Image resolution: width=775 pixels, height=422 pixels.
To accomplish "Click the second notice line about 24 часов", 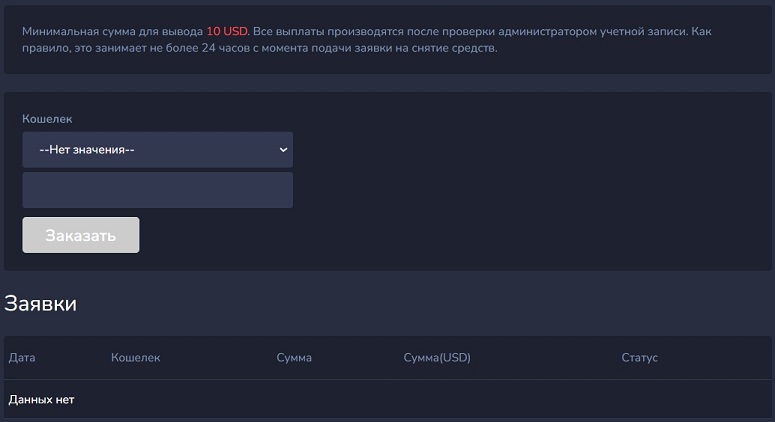I will pos(260,47).
